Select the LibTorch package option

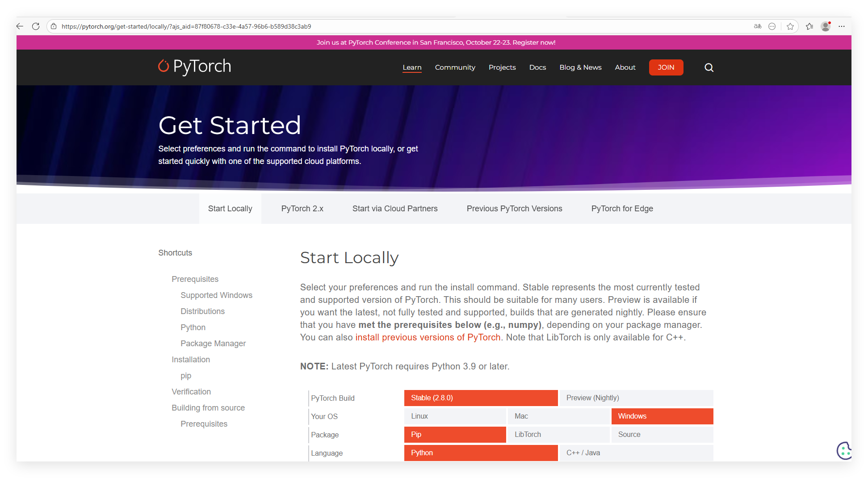click(558, 435)
